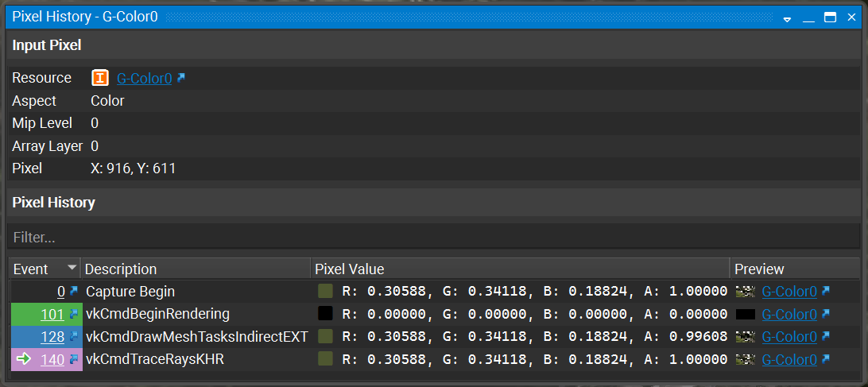Click the G-Color0 preview link for vkCmdBeginRendering
The height and width of the screenshot is (387, 868).
(789, 315)
